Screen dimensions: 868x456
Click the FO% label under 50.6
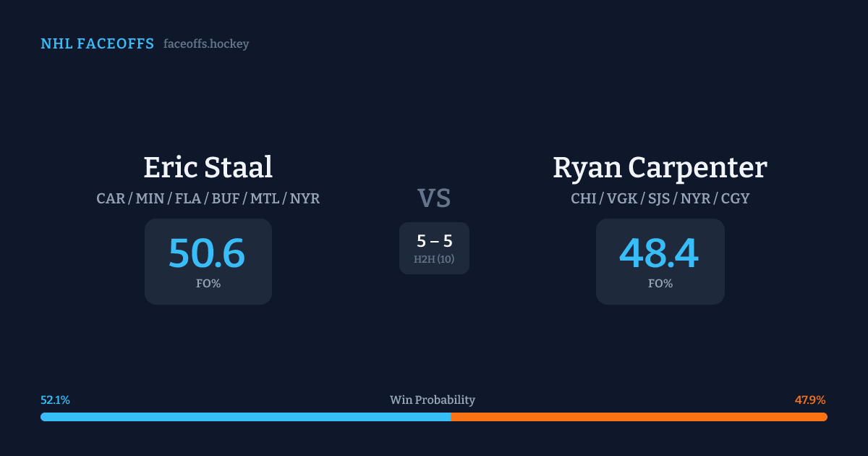208,284
